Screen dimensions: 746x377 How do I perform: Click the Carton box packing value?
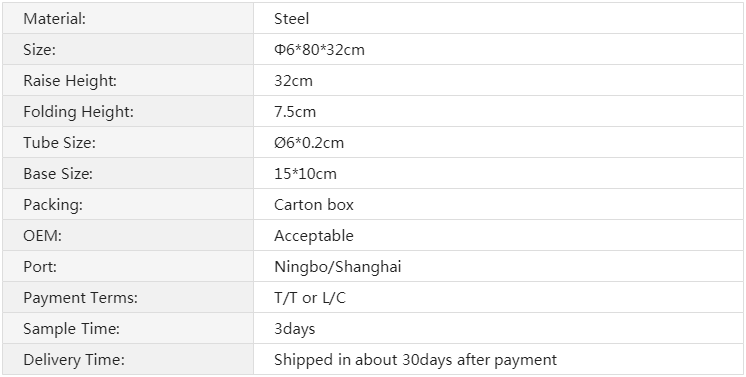pyautogui.click(x=314, y=205)
